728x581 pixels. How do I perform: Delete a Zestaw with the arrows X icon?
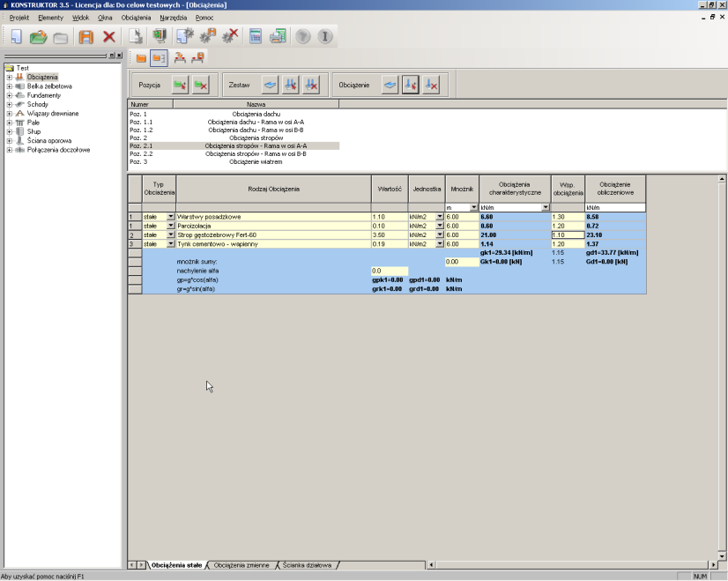311,85
